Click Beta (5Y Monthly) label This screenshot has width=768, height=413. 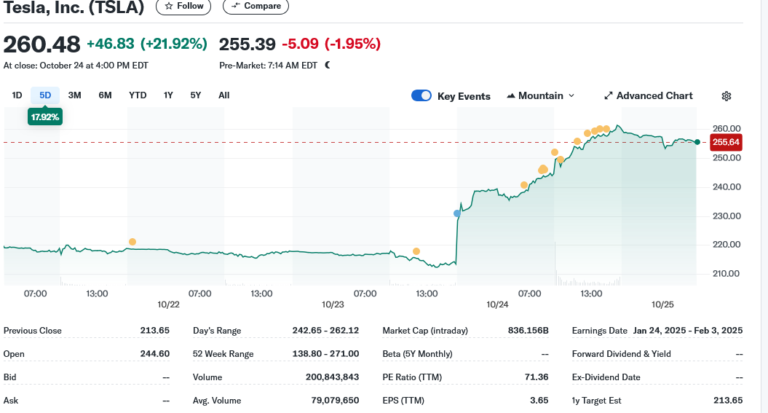pyautogui.click(x=417, y=354)
